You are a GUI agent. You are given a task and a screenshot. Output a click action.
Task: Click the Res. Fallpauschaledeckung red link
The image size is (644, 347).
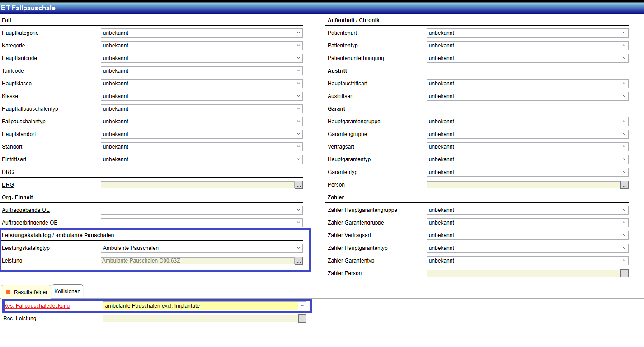[x=37, y=306]
